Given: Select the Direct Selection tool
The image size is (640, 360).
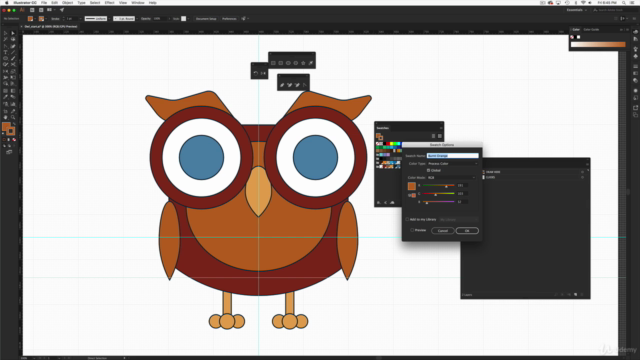Looking at the screenshot, I should (x=13, y=33).
